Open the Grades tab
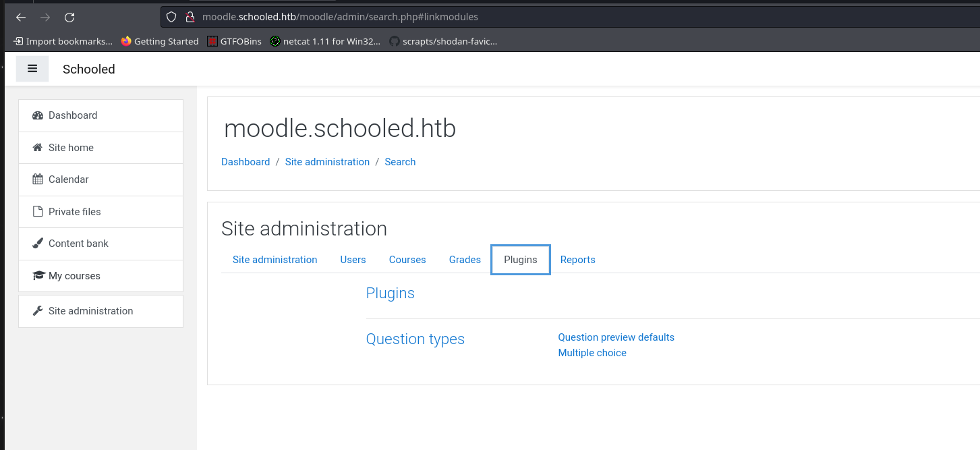The height and width of the screenshot is (450, 980). [x=465, y=260]
